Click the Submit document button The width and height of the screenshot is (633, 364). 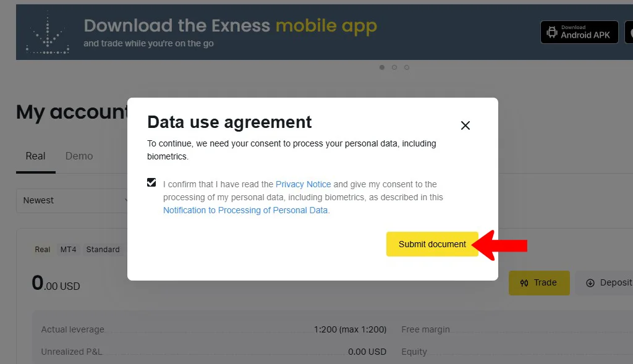pyautogui.click(x=432, y=244)
